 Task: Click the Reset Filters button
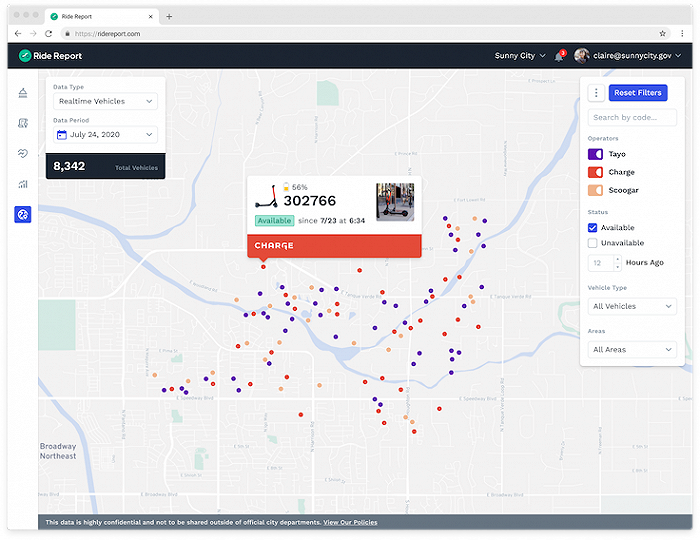(637, 93)
